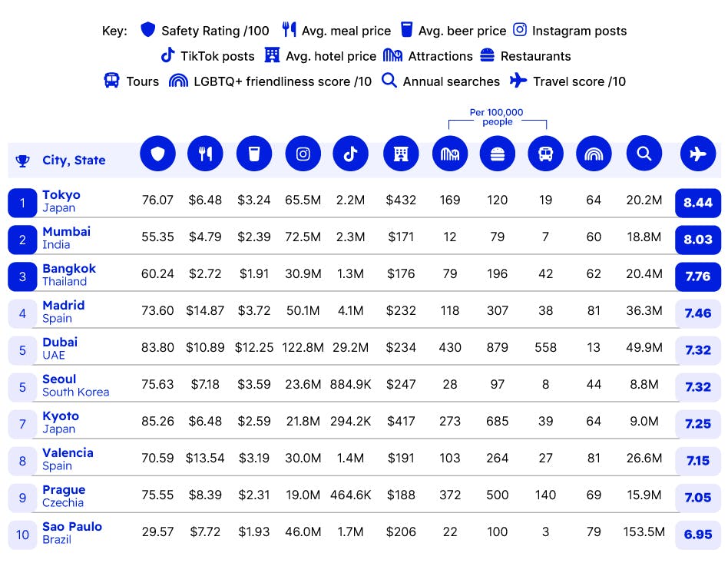The width and height of the screenshot is (728, 563).
Task: Click the Travel score airplane column icon
Action: click(x=698, y=154)
